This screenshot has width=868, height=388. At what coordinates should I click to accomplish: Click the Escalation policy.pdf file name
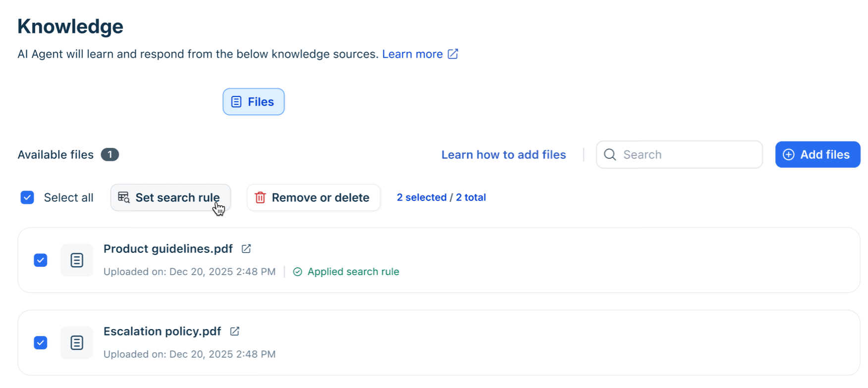[x=162, y=332]
